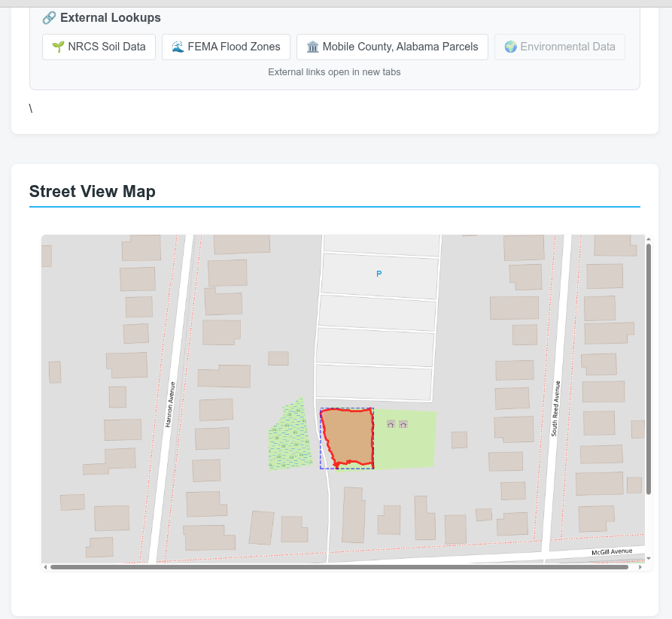
Task: Click the map scrollbar right arrow
Action: [640, 567]
